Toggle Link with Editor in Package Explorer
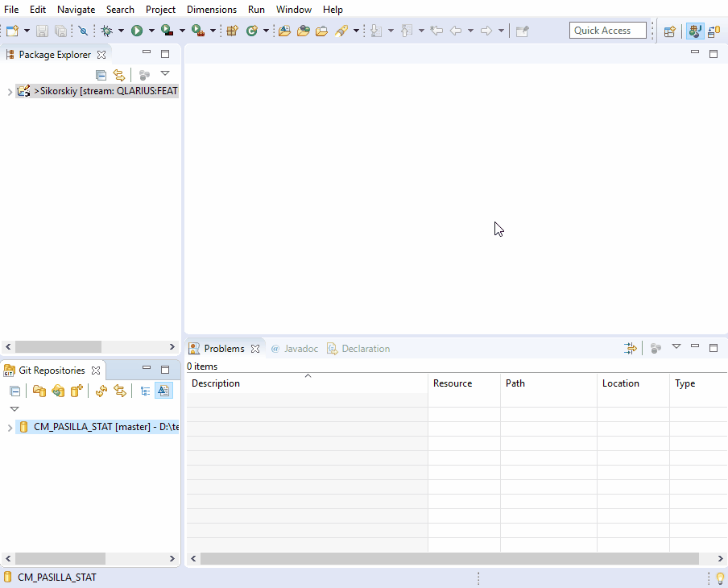Image resolution: width=728 pixels, height=588 pixels. 119,75
